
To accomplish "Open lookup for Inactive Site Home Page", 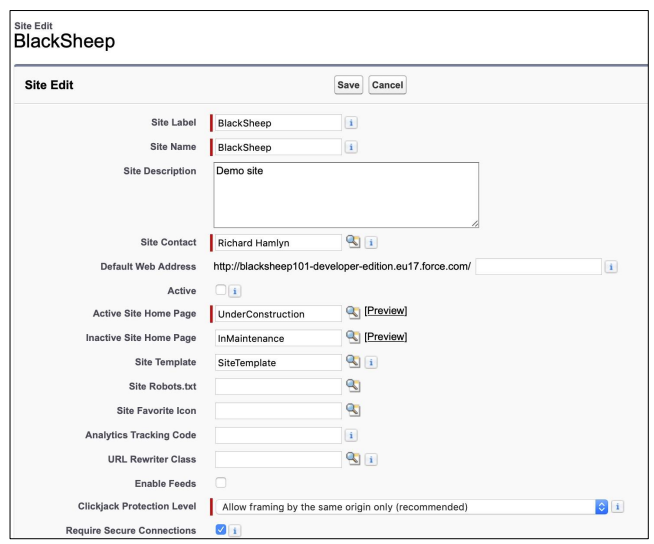I will 353,337.
